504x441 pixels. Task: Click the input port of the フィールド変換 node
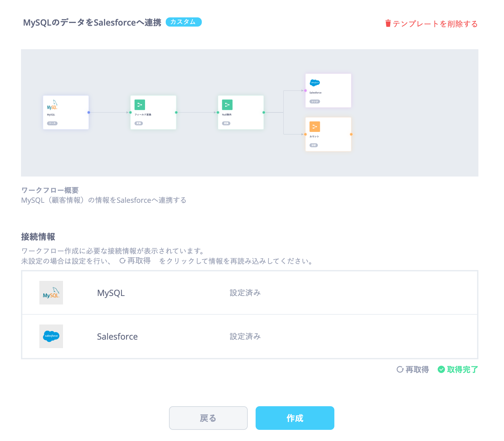coord(130,113)
